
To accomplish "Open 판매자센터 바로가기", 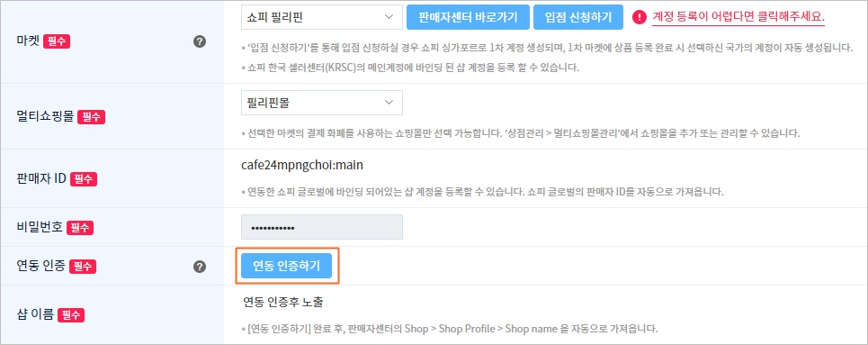I will coord(468,17).
